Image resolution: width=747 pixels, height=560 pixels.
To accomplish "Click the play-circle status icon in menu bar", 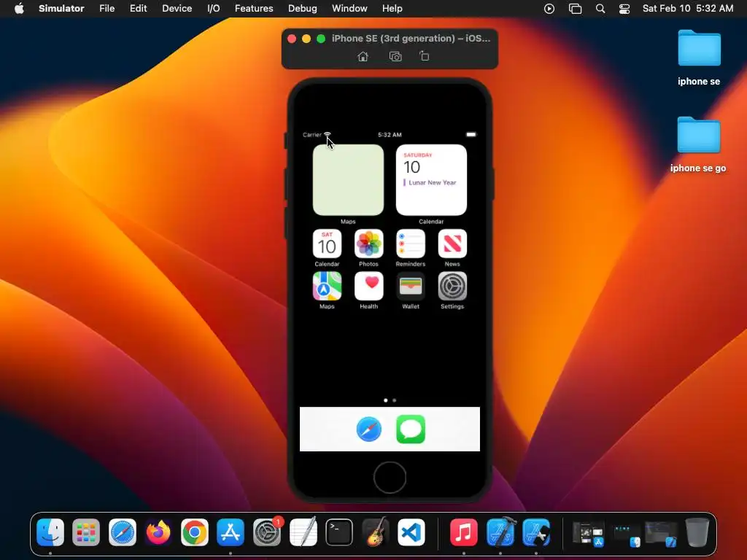I will click(x=549, y=9).
